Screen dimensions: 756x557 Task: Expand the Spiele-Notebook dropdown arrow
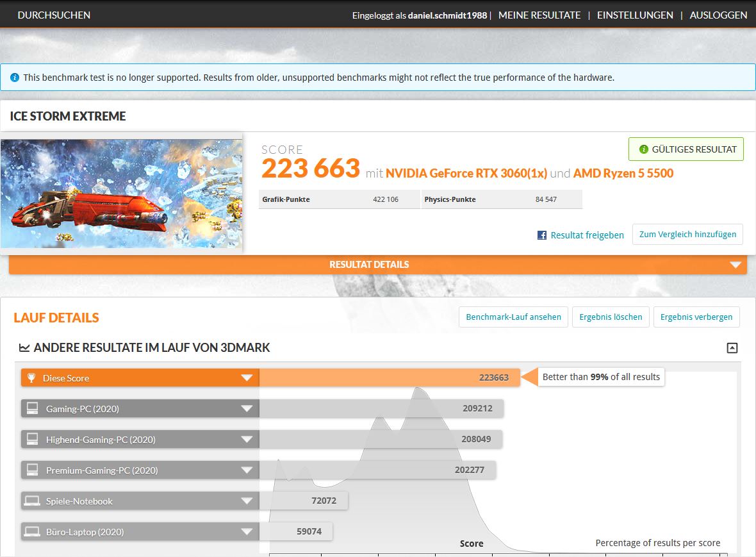(x=247, y=501)
